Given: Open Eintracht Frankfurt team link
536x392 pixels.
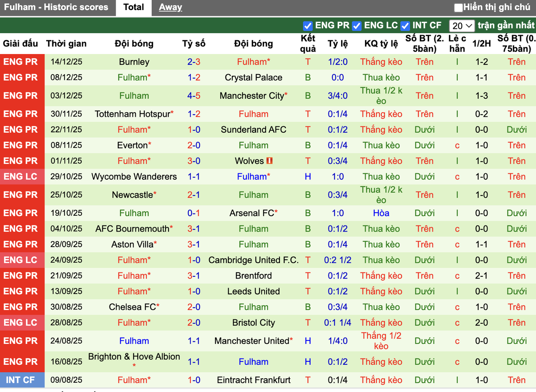Looking at the screenshot, I should click(x=254, y=380).
